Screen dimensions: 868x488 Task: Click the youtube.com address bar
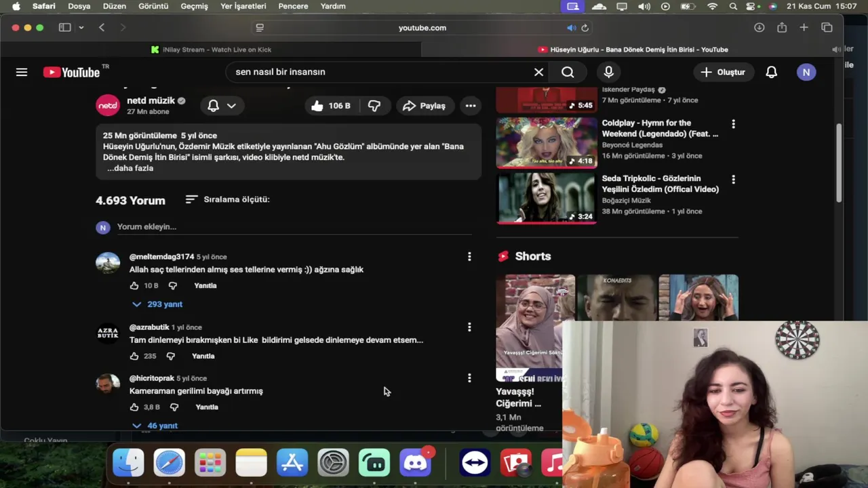point(422,28)
